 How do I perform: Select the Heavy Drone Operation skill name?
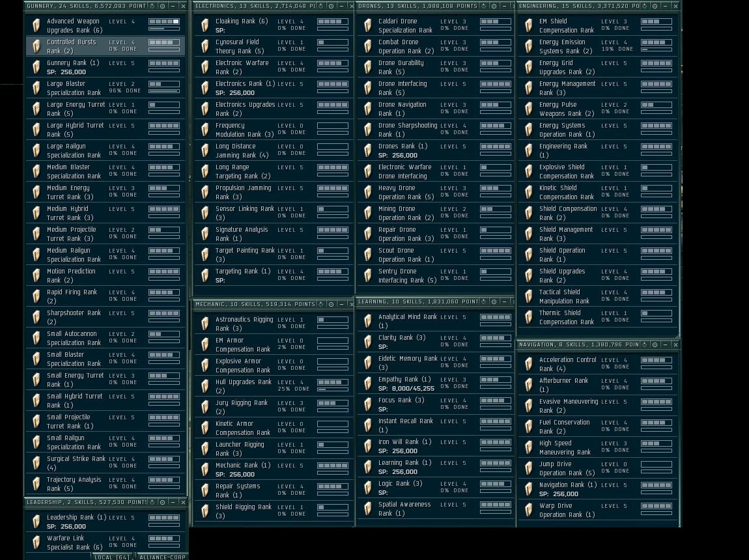click(406, 192)
